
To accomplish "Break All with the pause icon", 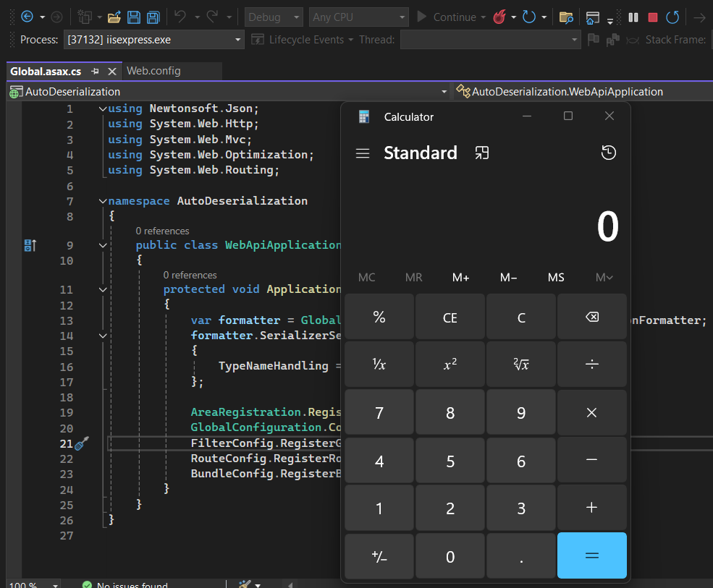I will [633, 17].
